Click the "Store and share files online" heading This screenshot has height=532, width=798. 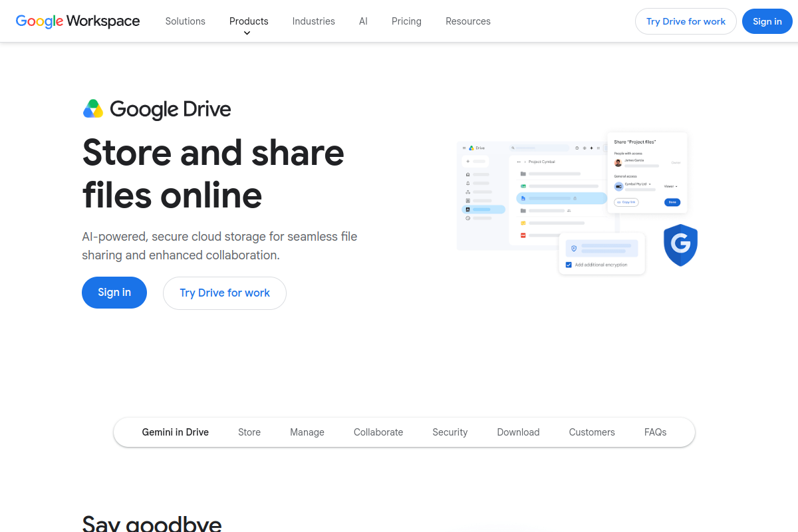pyautogui.click(x=213, y=174)
